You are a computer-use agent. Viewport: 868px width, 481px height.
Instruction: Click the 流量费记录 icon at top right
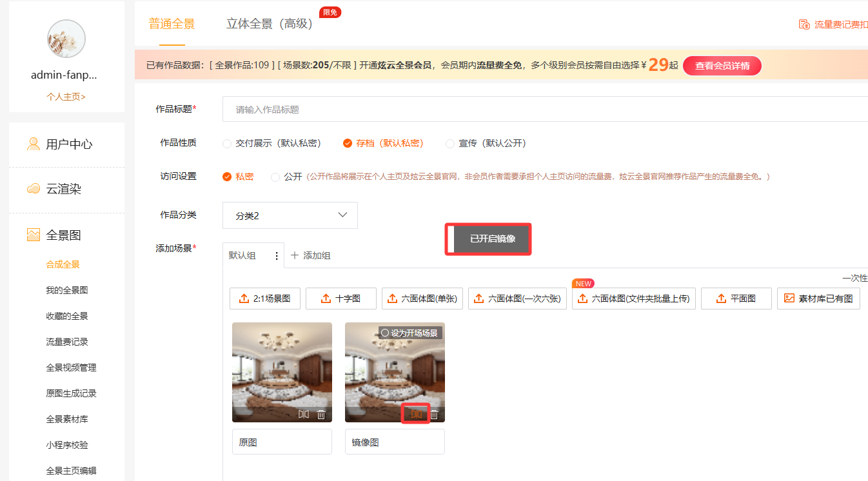[x=804, y=25]
